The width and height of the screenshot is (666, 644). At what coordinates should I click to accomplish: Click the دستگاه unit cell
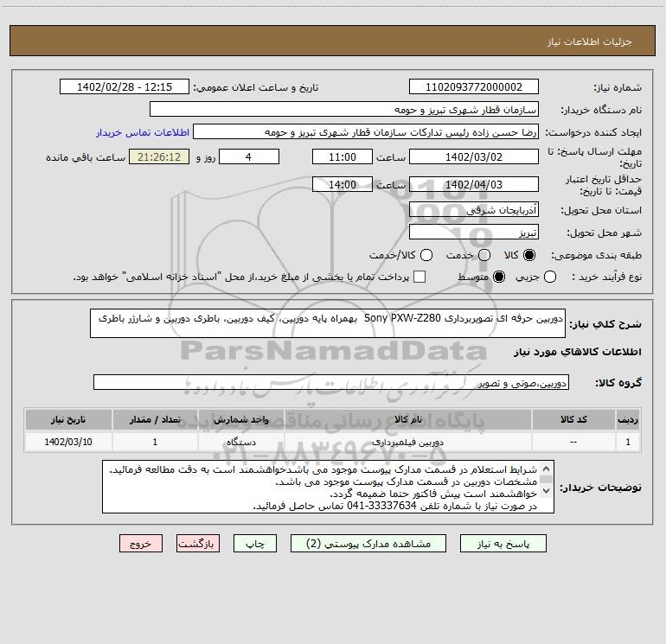point(240,442)
